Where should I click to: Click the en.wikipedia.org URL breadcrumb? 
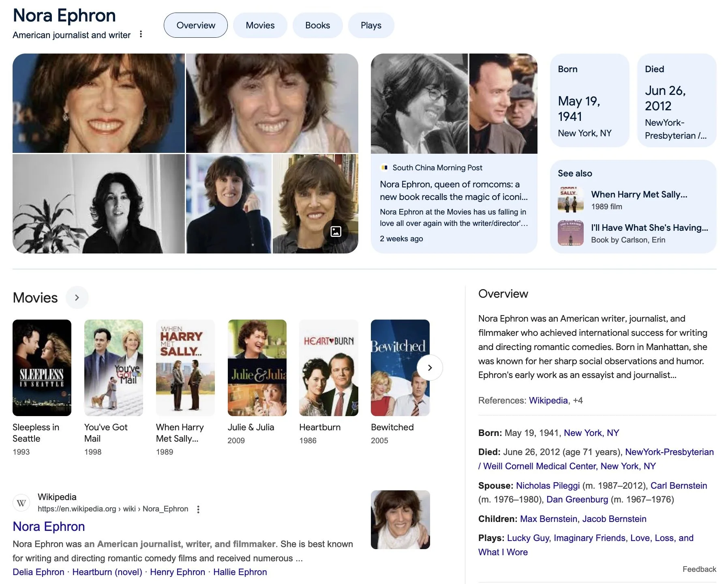(113, 509)
